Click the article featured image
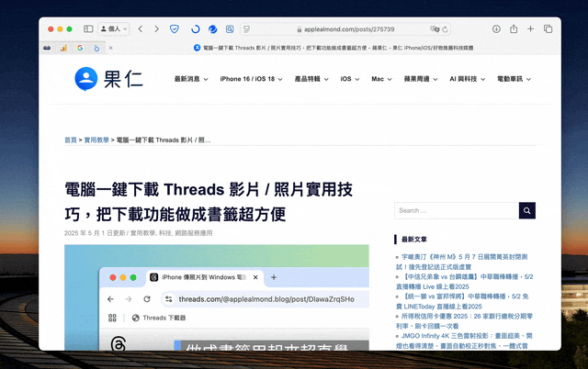 pyautogui.click(x=217, y=297)
